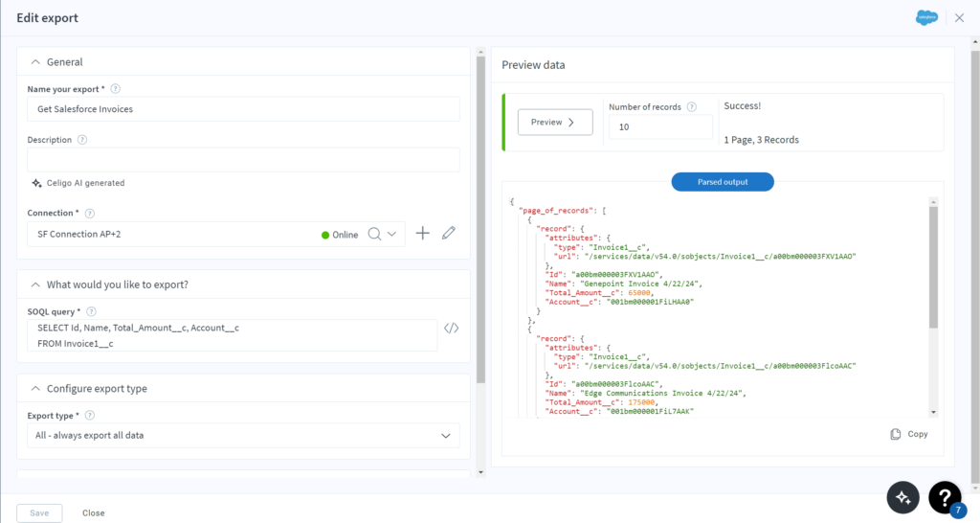Screen dimensions: 980x523
Task: Click the Account value '001bm000001FiL7AAK'
Action: point(650,412)
